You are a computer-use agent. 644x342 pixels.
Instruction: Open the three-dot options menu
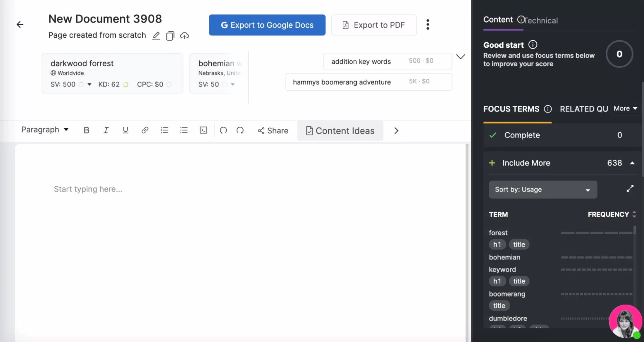click(428, 24)
